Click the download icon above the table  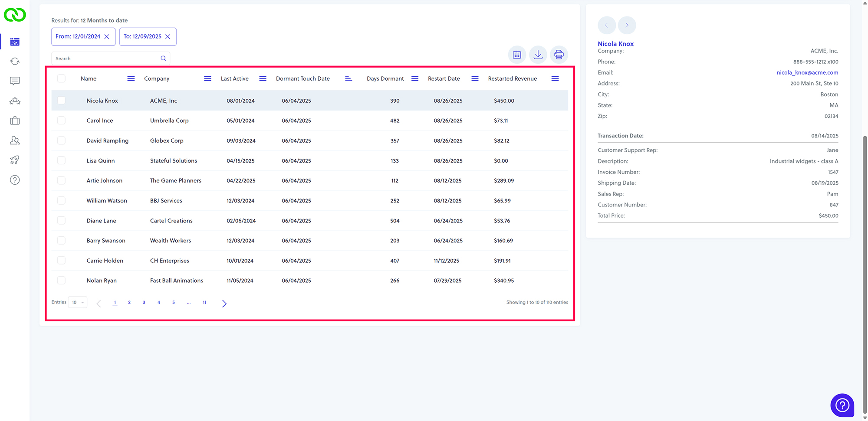pyautogui.click(x=538, y=55)
